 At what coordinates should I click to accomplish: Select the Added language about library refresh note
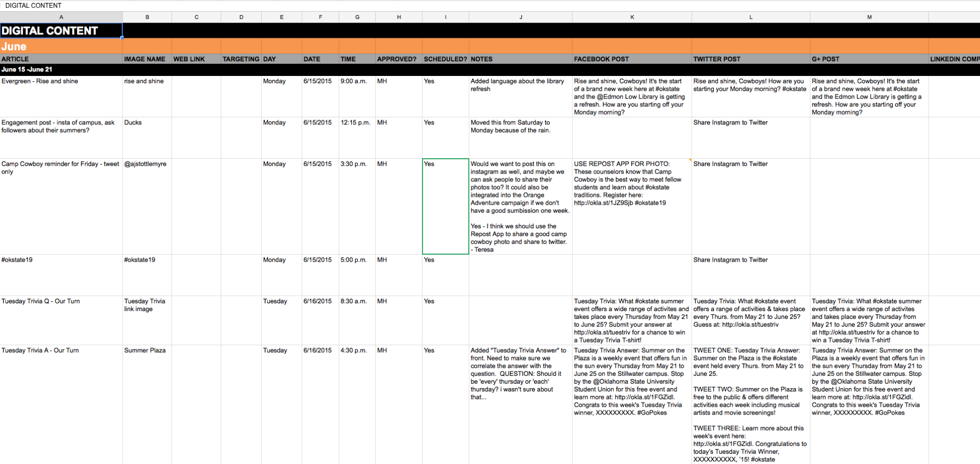521,97
